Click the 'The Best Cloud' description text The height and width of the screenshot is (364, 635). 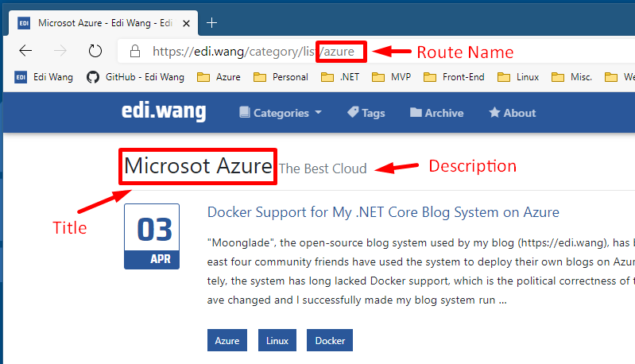pyautogui.click(x=323, y=168)
